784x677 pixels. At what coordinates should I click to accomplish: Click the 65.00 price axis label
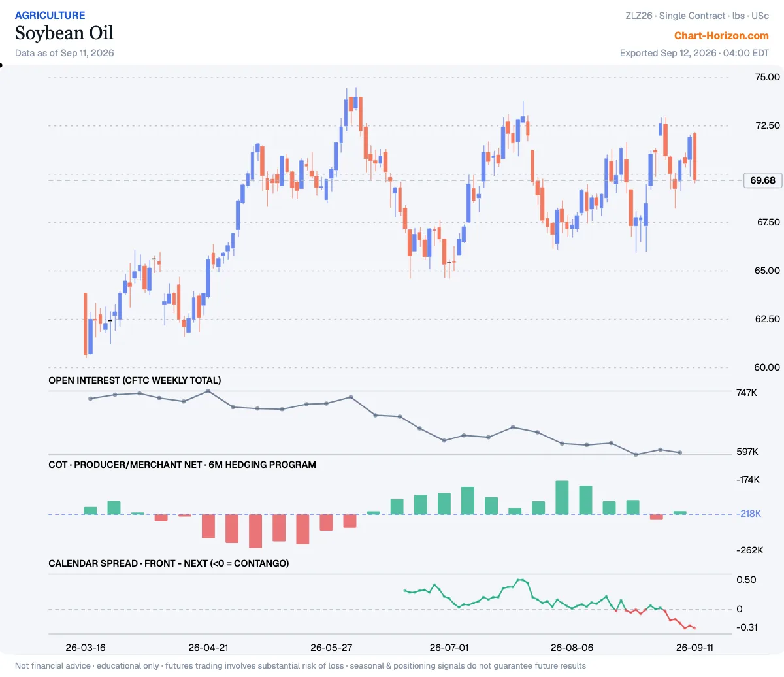click(767, 271)
